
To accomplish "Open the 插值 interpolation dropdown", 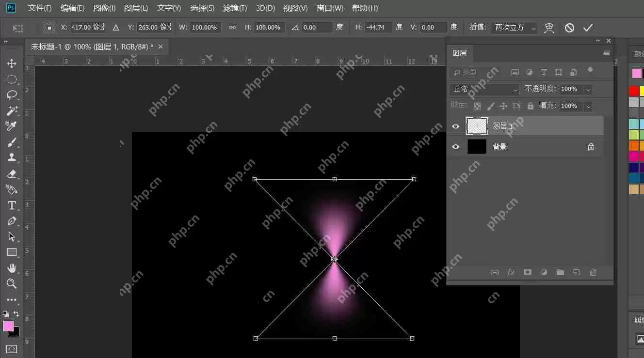I will 514,28.
